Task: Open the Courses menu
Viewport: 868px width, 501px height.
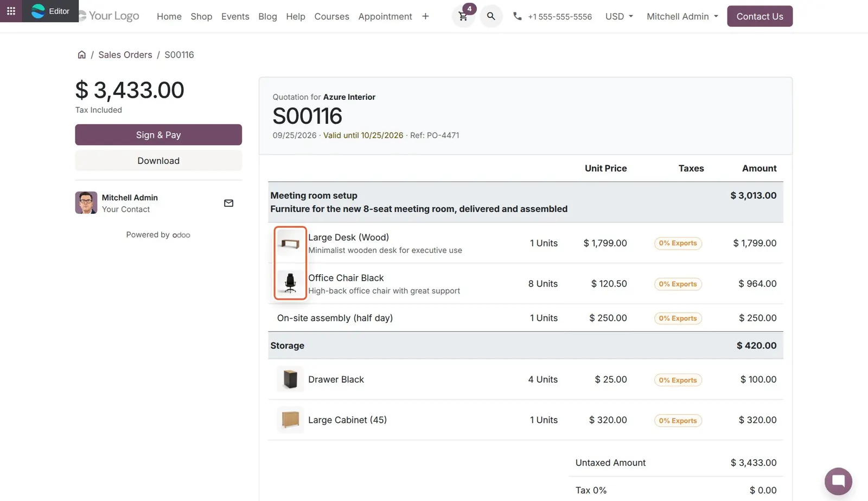Action: pos(331,16)
